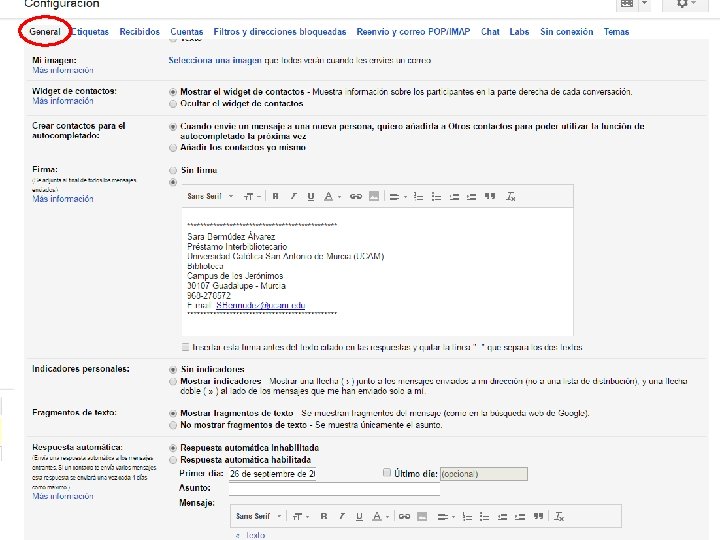Apply quote formatting in signature editor

[490, 197]
